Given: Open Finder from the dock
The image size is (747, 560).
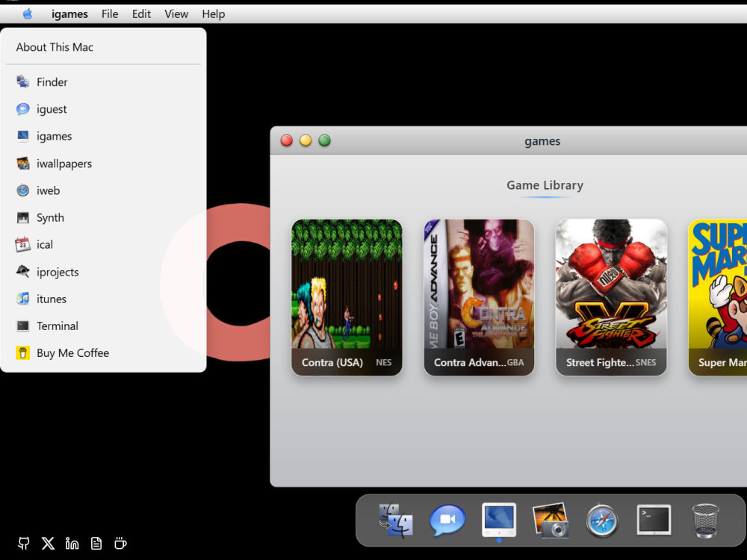Looking at the screenshot, I should (395, 520).
